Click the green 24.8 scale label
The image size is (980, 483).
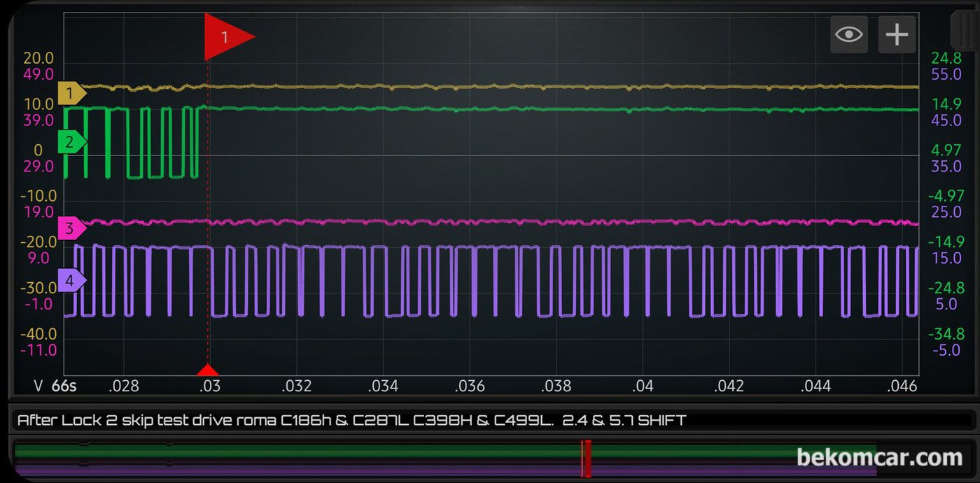tap(946, 58)
